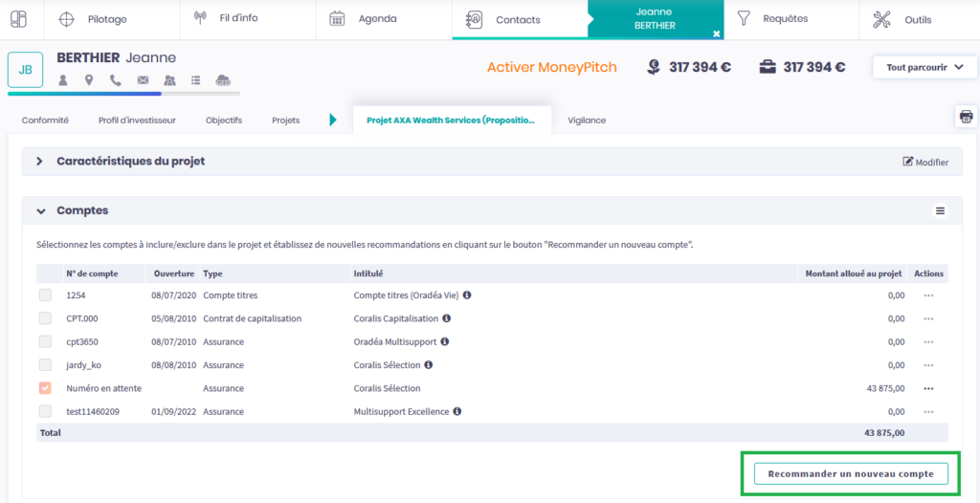Click the family members group icon
The width and height of the screenshot is (980, 503).
click(169, 80)
